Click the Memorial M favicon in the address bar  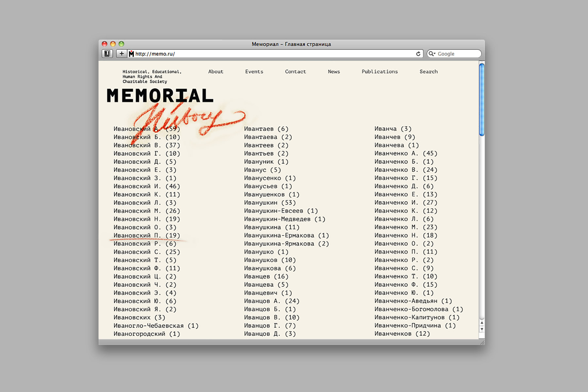click(131, 54)
